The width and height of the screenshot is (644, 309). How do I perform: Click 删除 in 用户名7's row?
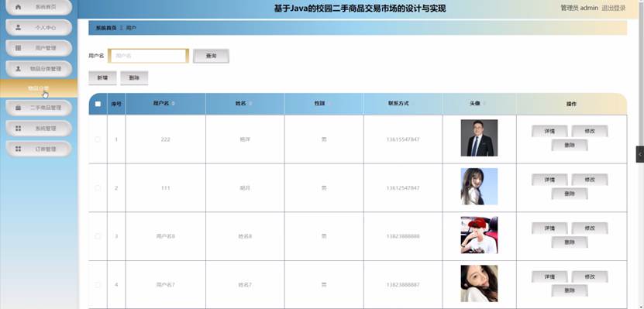pos(570,290)
